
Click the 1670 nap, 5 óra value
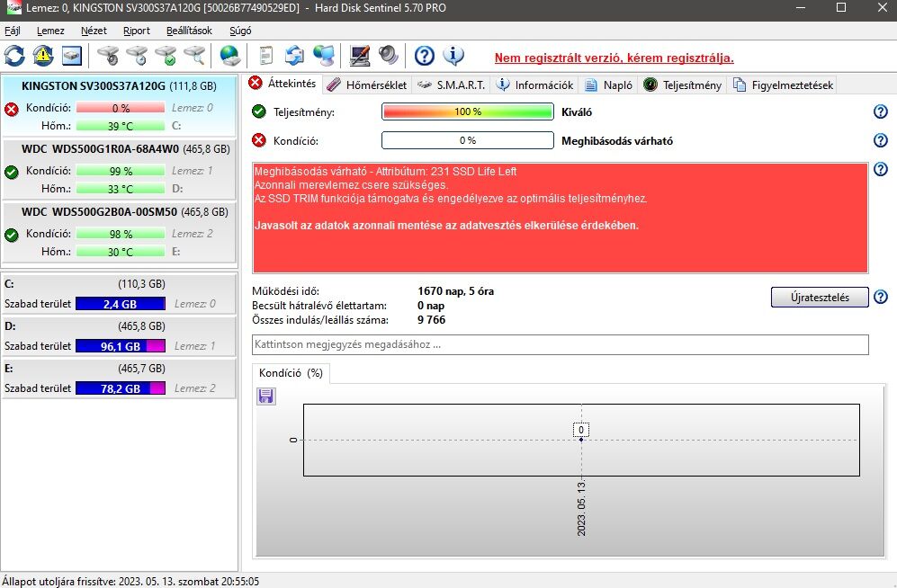[x=455, y=291]
